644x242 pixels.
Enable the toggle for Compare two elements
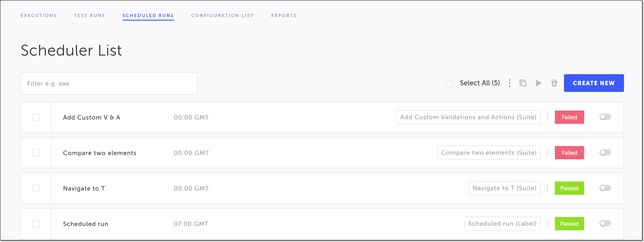pyautogui.click(x=605, y=153)
